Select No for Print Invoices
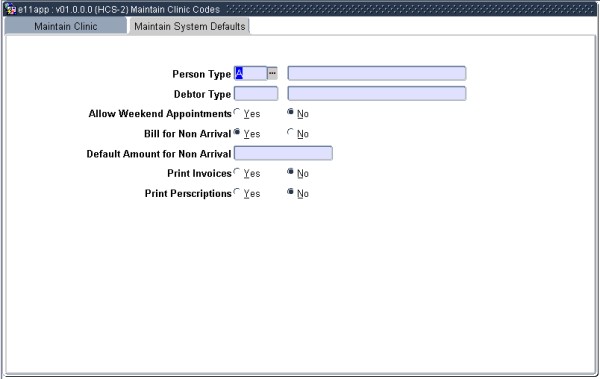This screenshot has width=600, height=379. click(x=290, y=172)
